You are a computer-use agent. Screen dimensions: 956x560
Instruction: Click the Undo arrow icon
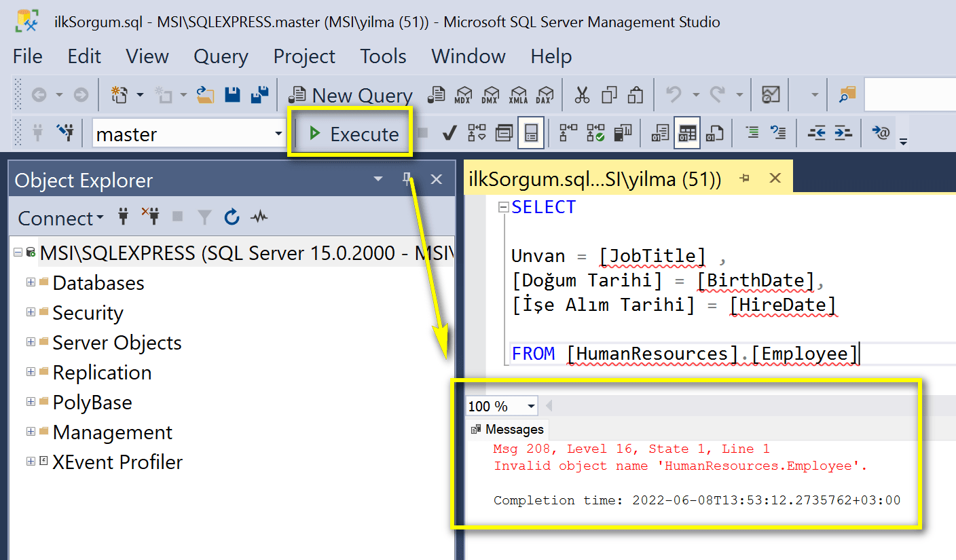point(674,95)
